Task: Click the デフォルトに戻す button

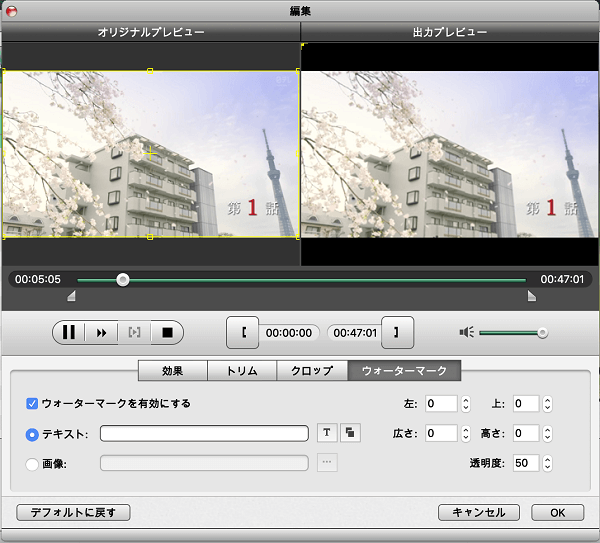Action: click(73, 512)
